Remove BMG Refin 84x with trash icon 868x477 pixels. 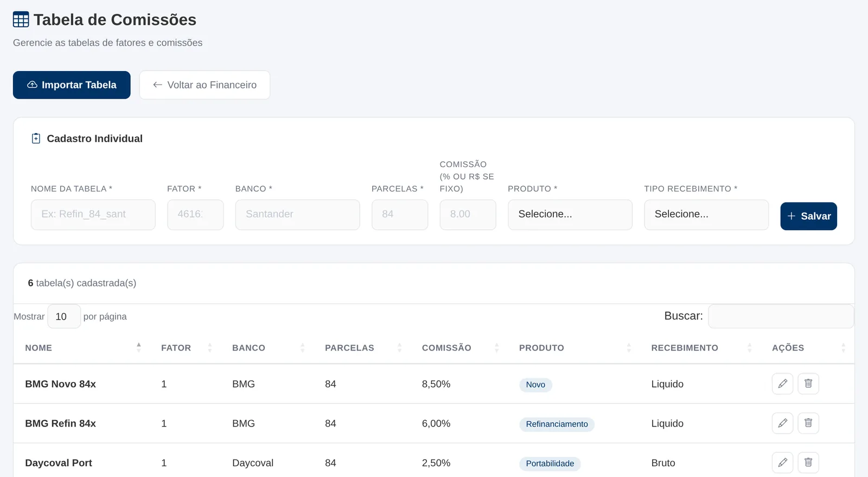pos(808,423)
